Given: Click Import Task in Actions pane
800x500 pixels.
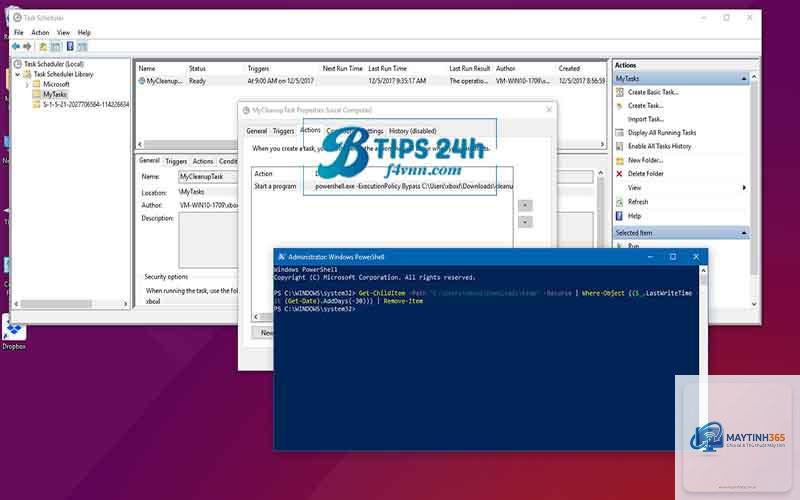Looking at the screenshot, I should [x=645, y=119].
